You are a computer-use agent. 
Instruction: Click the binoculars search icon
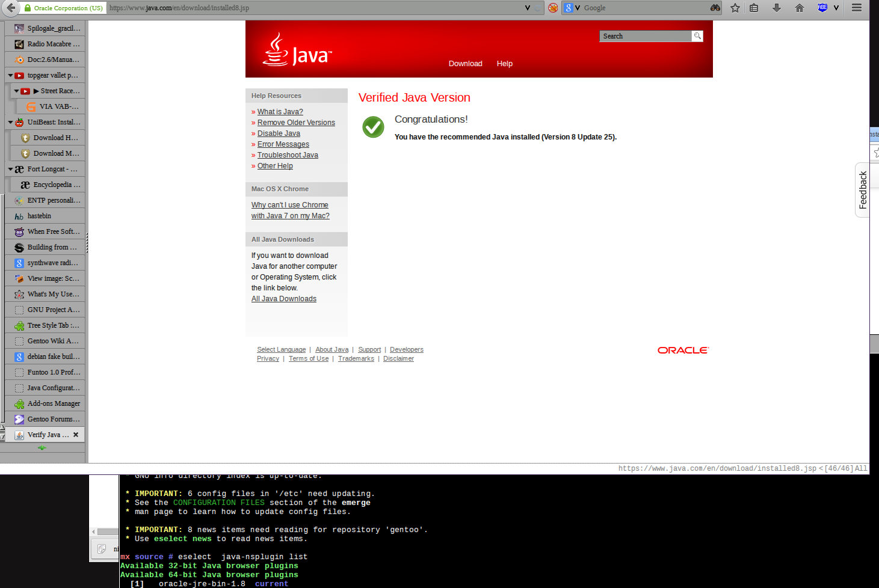tap(715, 8)
